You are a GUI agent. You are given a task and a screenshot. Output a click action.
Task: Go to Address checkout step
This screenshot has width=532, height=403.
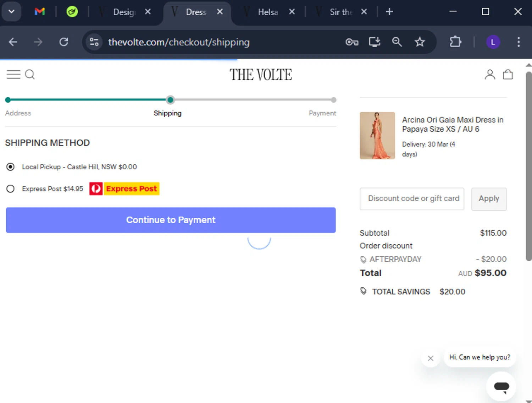[18, 113]
